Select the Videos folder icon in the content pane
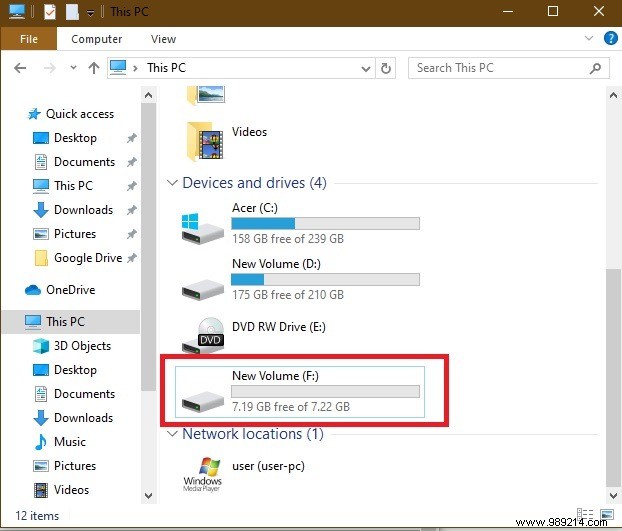 coord(205,142)
